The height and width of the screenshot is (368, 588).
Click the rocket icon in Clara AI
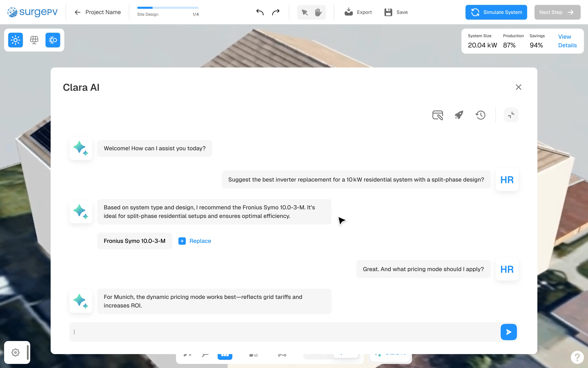click(x=459, y=115)
